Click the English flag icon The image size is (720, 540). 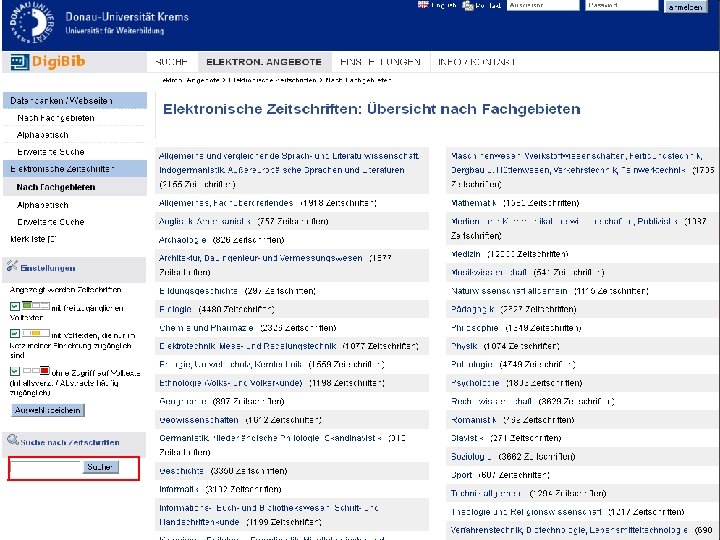click(x=423, y=6)
